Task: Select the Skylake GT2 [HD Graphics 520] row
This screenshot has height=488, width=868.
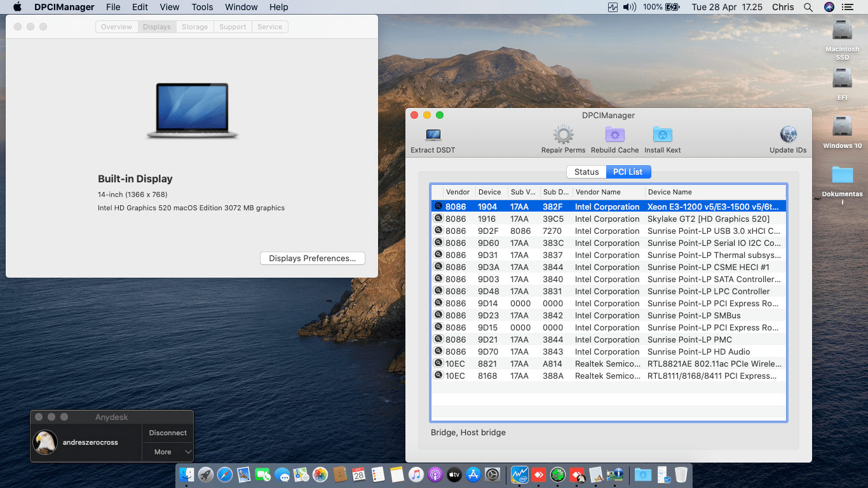Action: click(x=609, y=219)
